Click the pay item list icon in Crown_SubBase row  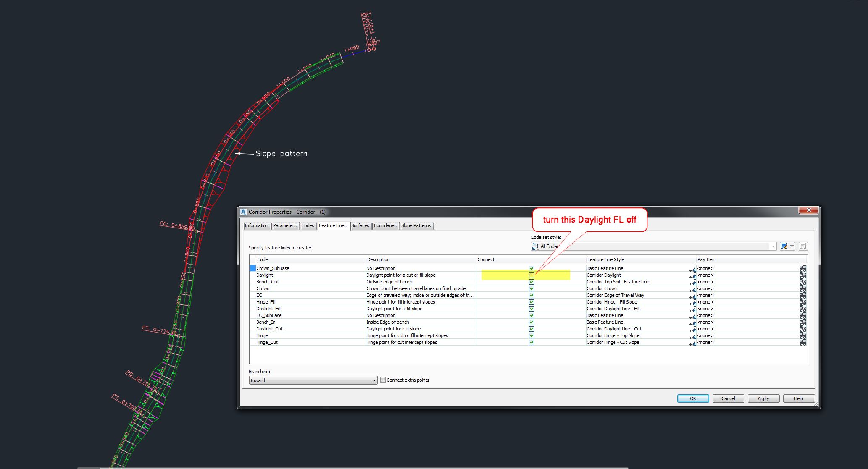[803, 268]
